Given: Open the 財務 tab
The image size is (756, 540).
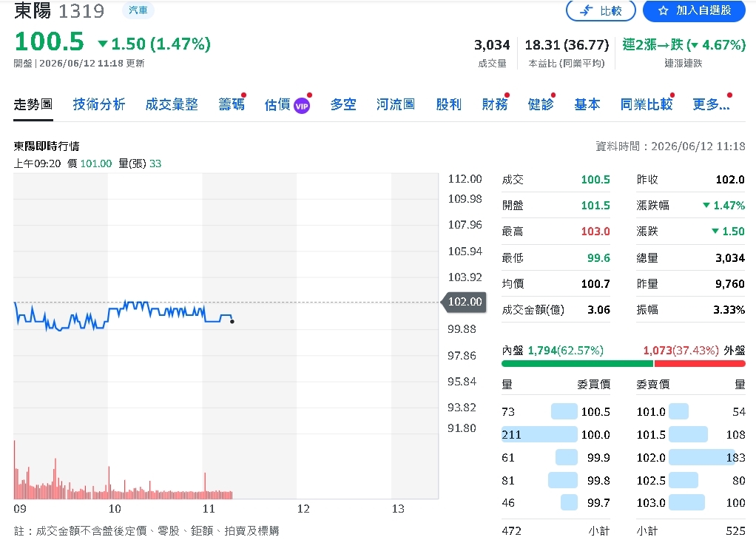Looking at the screenshot, I should pyautogui.click(x=495, y=104).
